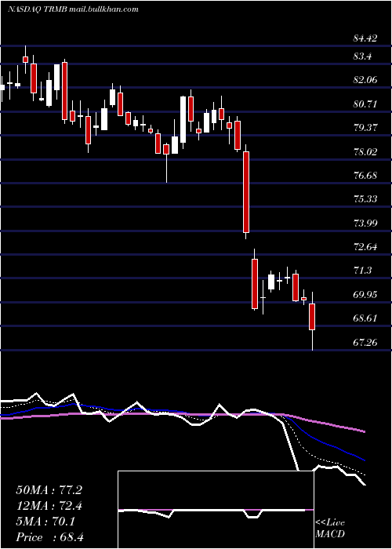Click inside the MACD inset panel
Image resolution: width=392 pixels, height=549 pixels.
pyautogui.click(x=216, y=510)
